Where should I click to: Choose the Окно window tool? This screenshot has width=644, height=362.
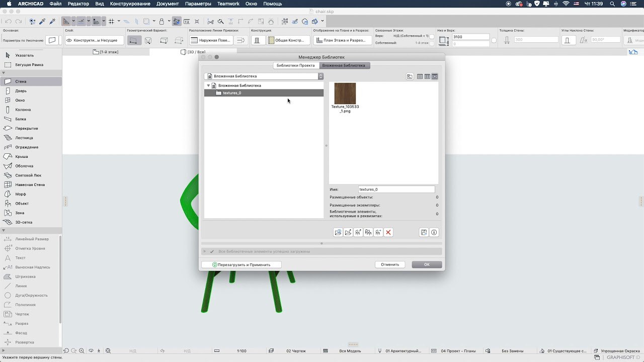click(x=31, y=100)
